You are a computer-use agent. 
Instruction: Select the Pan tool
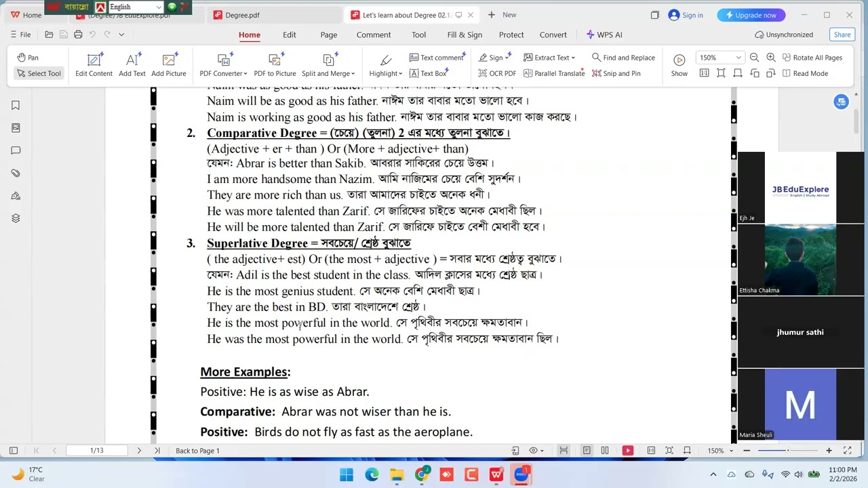[28, 58]
